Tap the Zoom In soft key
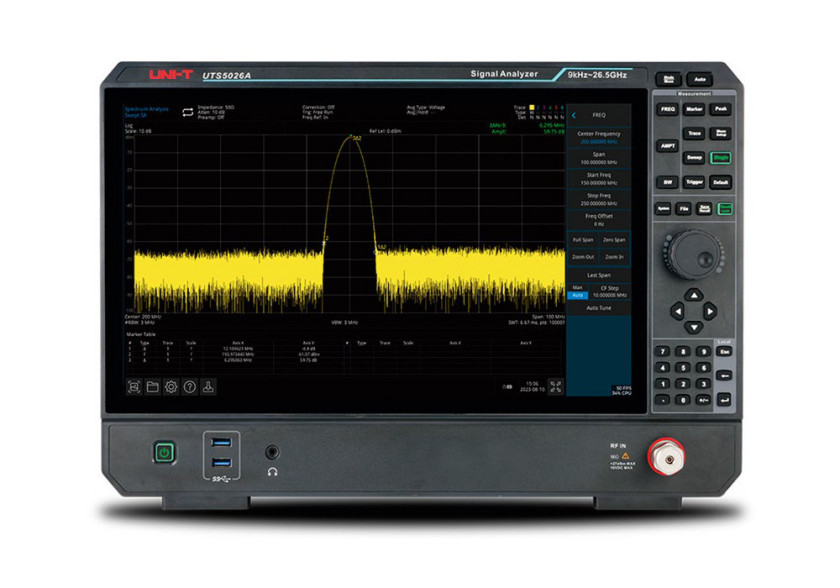Image resolution: width=840 pixels, height=588 pixels. click(614, 257)
